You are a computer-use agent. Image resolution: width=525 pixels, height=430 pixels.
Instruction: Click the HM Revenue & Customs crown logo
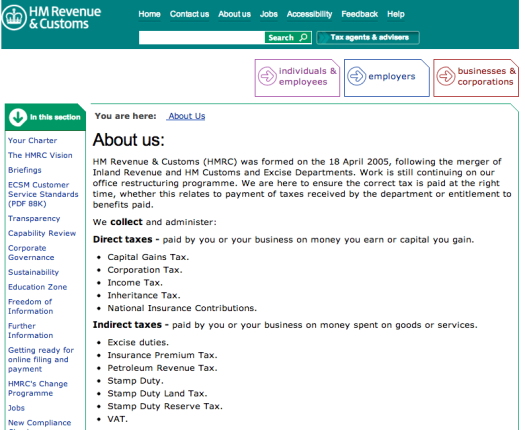14,18
